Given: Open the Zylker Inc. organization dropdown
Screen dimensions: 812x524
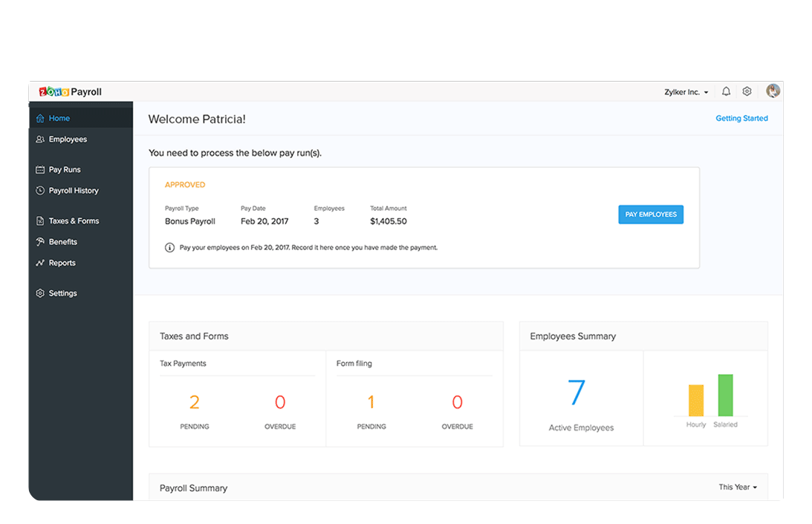Looking at the screenshot, I should [x=686, y=91].
